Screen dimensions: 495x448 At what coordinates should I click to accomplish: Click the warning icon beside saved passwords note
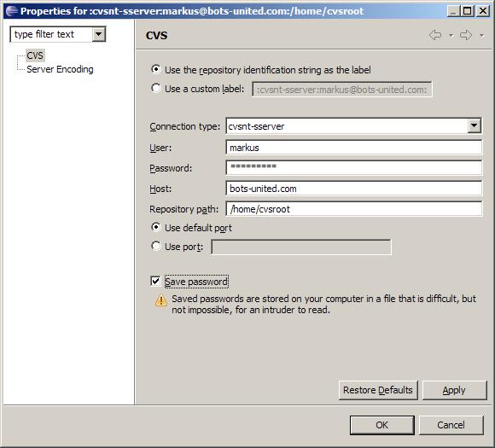tap(161, 300)
